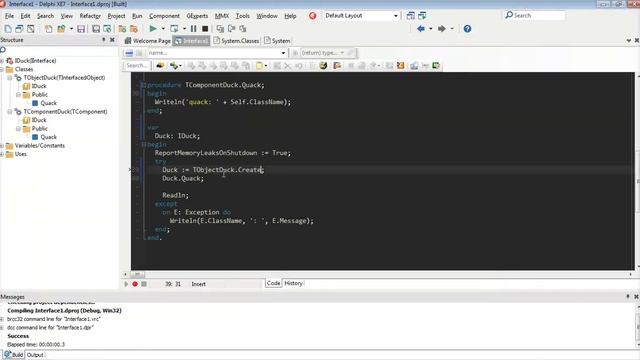The image size is (640, 360).
Task: Open the Run button dropdown arrow
Action: click(163, 29)
